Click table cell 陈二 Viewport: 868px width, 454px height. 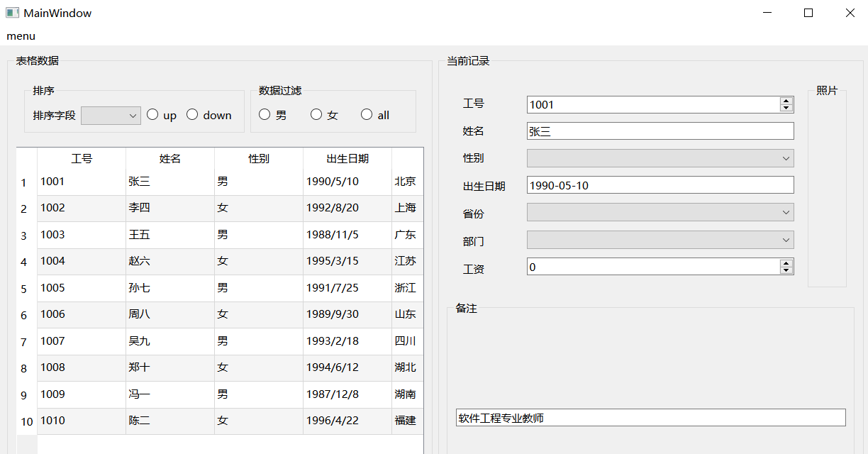[x=170, y=421]
